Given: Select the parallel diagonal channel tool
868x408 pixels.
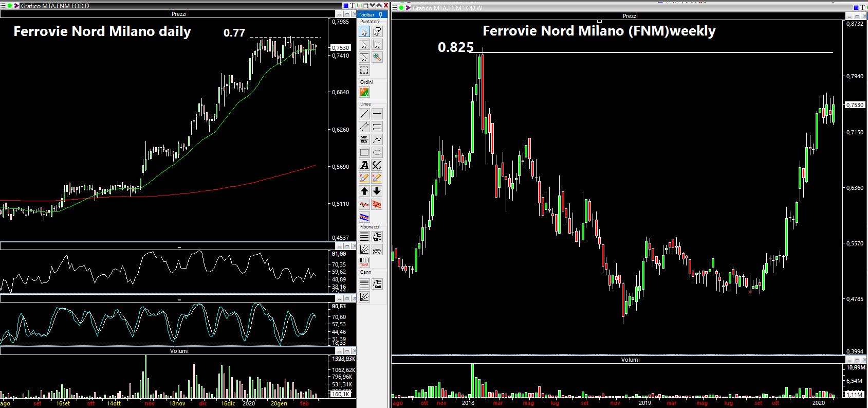Looking at the screenshot, I should [364, 127].
